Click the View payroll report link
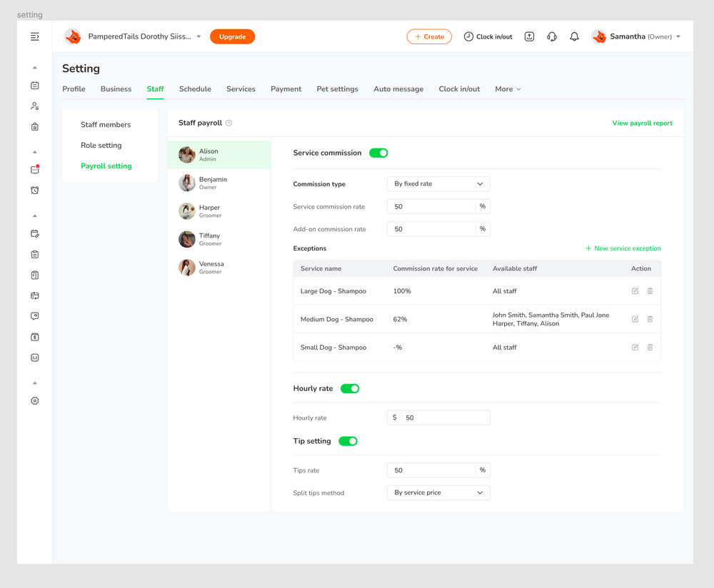Image resolution: width=714 pixels, height=588 pixels. tap(641, 123)
